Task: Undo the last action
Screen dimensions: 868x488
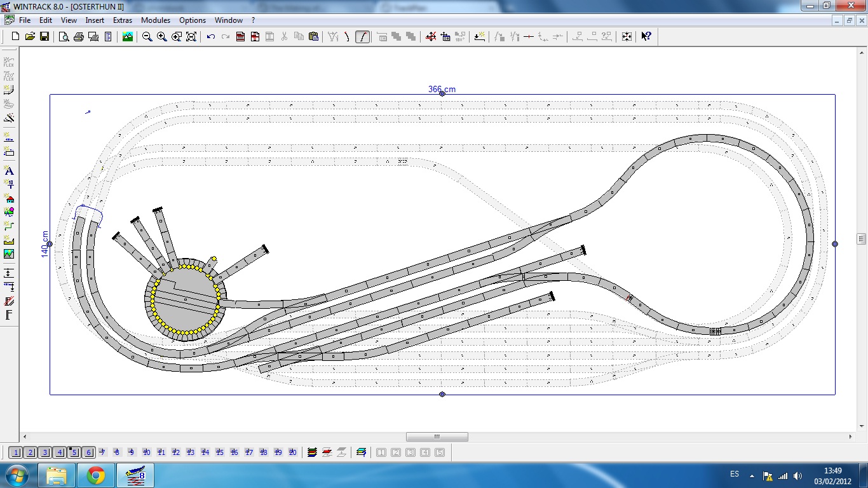Action: coord(211,37)
